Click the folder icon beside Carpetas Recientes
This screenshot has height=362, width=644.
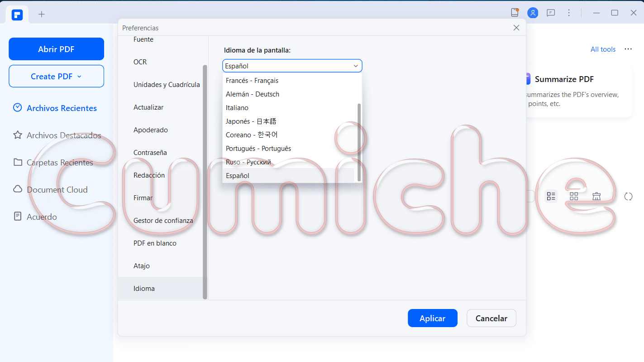click(x=18, y=162)
